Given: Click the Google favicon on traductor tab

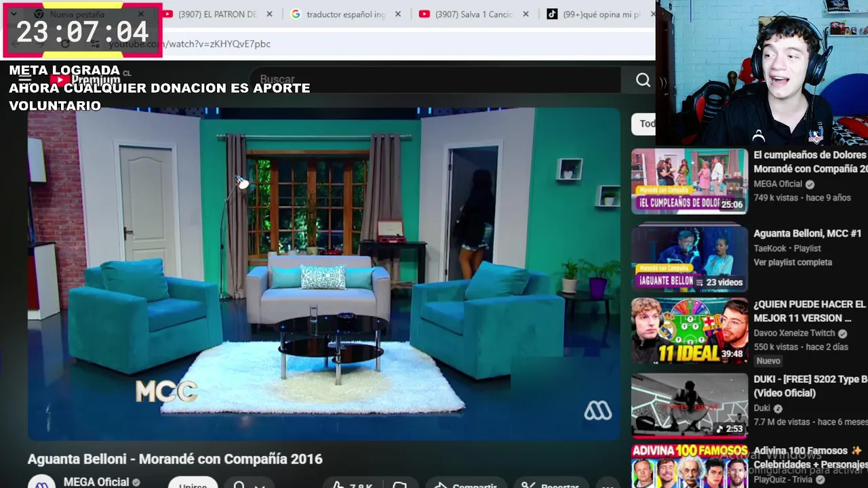Looking at the screenshot, I should click(x=296, y=14).
